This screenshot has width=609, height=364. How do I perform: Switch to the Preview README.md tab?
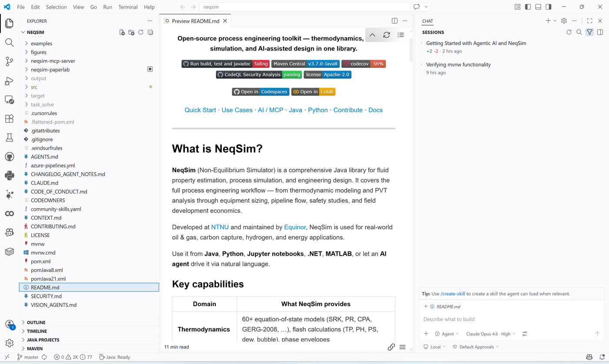point(195,20)
